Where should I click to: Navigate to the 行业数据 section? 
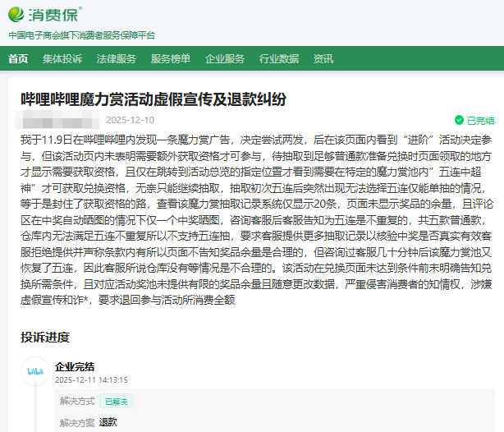pos(279,58)
